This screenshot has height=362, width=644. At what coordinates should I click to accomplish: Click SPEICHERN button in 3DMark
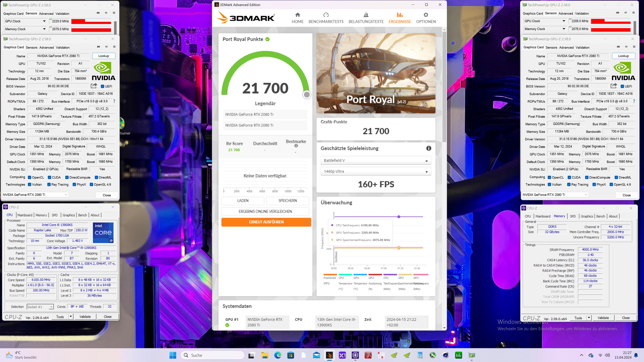[x=288, y=201]
